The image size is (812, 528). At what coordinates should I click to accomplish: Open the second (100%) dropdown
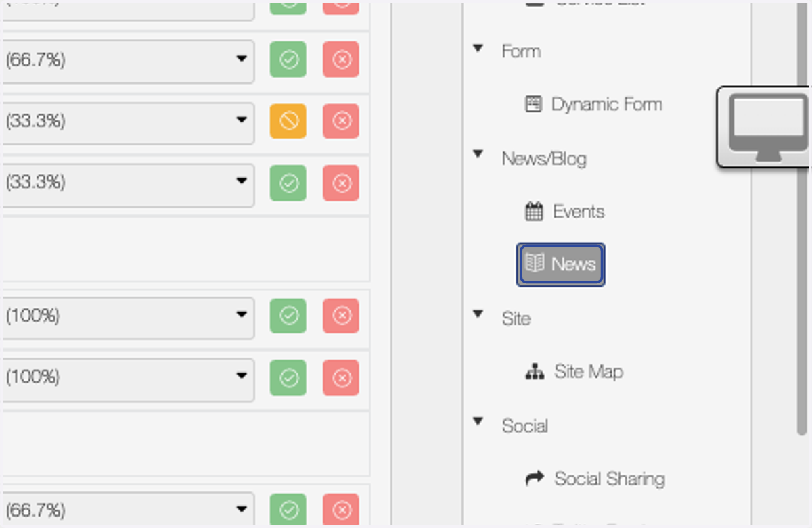(x=127, y=379)
